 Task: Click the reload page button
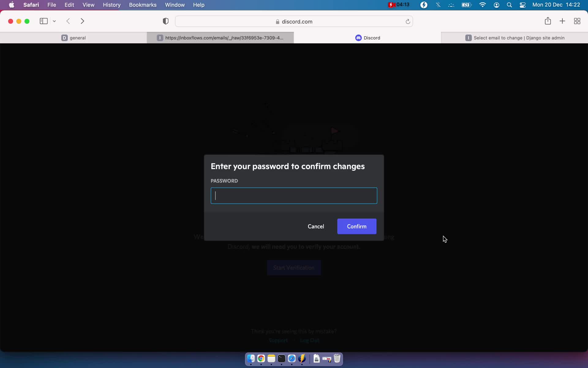408,22
